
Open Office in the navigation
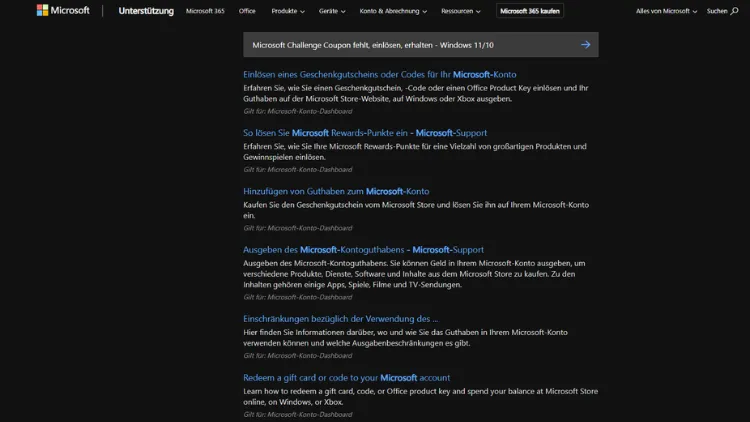pos(247,11)
